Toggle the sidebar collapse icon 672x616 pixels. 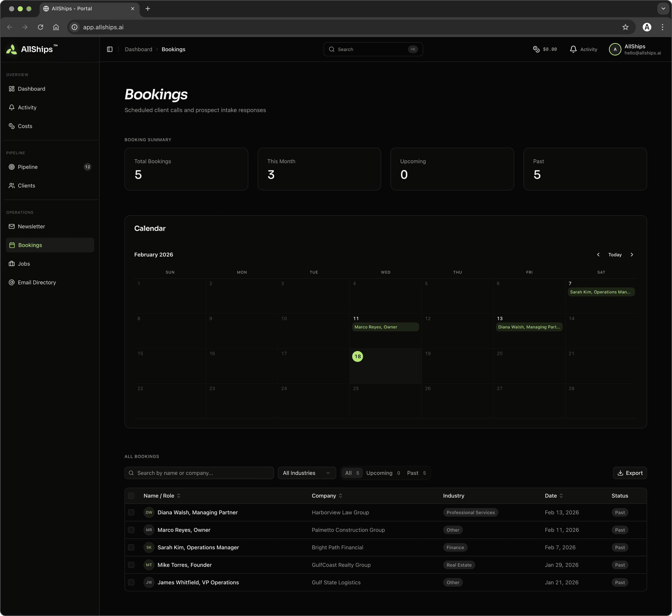[110, 49]
